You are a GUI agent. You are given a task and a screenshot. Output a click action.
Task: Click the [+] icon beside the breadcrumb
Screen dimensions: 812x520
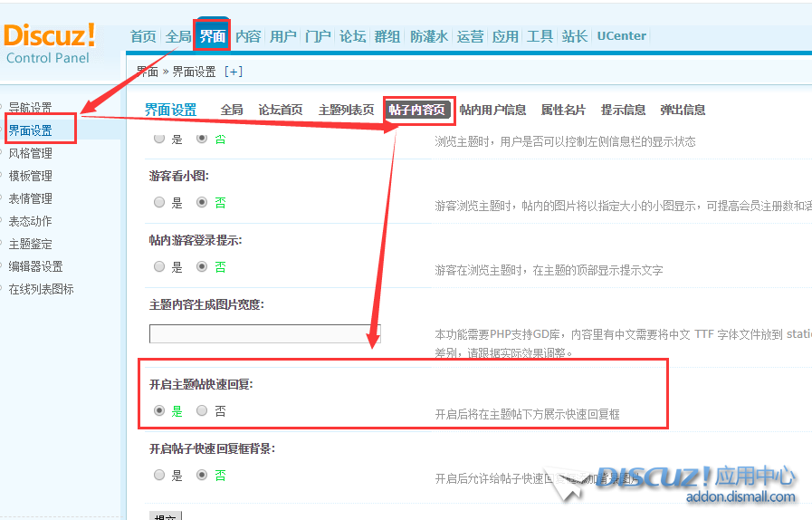tap(234, 72)
